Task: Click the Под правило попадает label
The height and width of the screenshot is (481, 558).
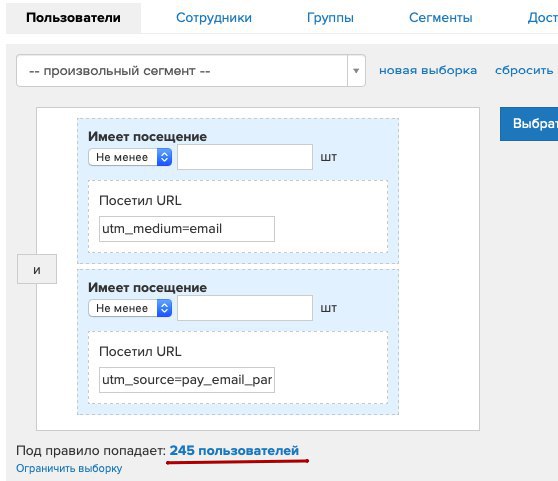Action: 91,450
